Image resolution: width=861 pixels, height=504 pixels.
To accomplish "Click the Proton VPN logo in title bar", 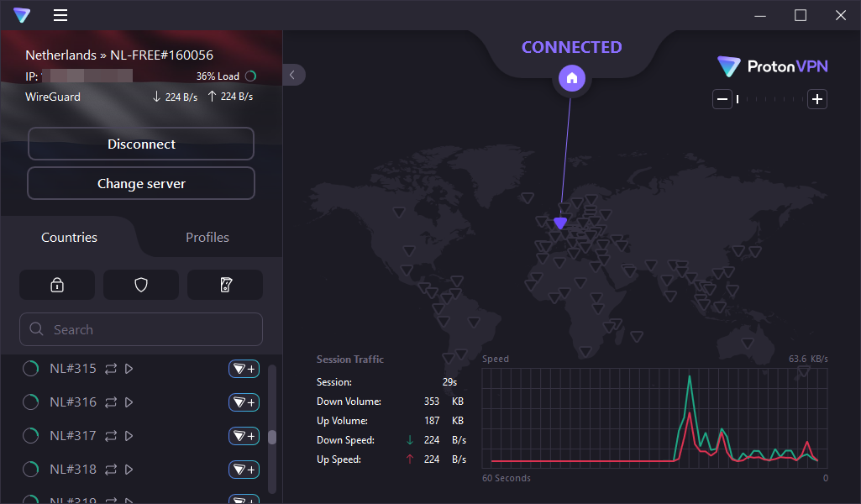I will 22,15.
